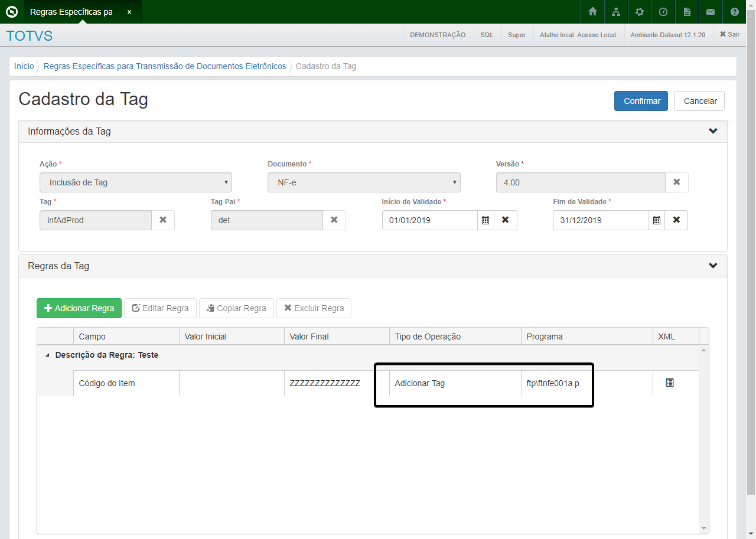Select the ftp\ftnfe001a.p cell

(x=587, y=383)
